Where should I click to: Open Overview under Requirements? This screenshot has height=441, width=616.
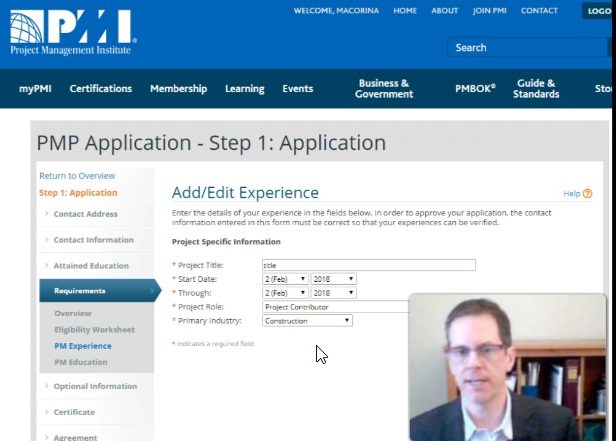pos(73,313)
